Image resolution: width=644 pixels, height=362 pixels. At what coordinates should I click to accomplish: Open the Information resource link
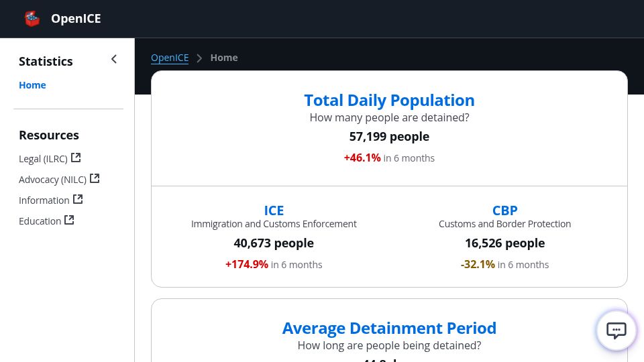51,200
